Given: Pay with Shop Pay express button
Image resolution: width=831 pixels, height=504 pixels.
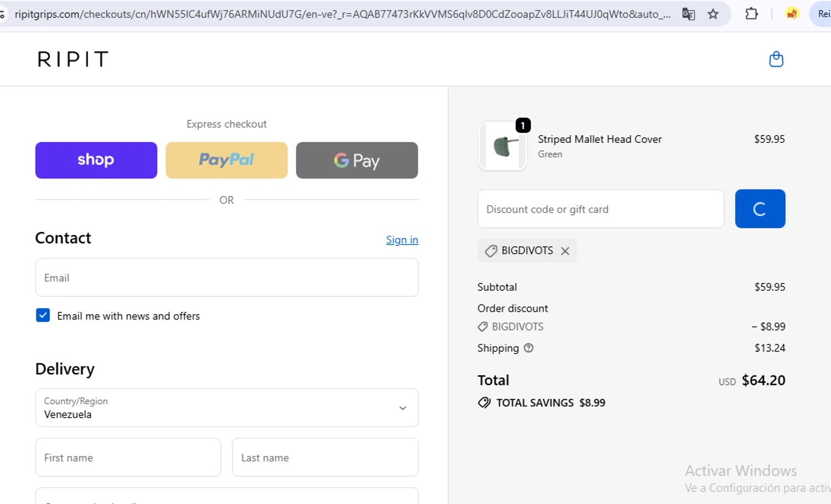Looking at the screenshot, I should tap(96, 160).
